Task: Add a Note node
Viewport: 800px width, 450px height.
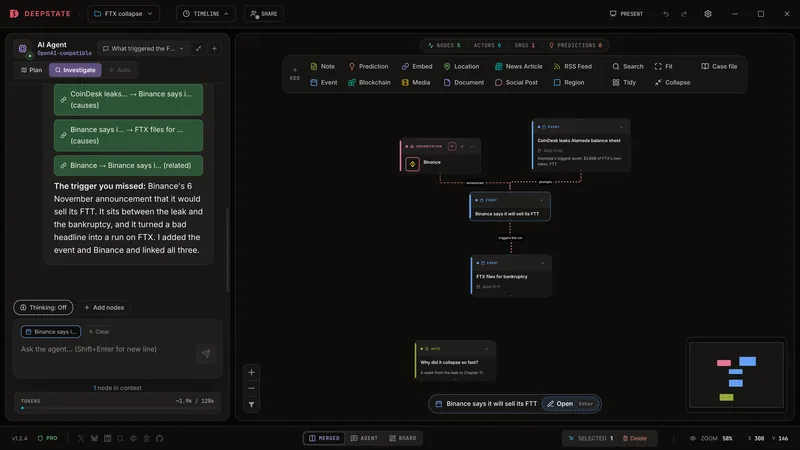Action: point(322,66)
